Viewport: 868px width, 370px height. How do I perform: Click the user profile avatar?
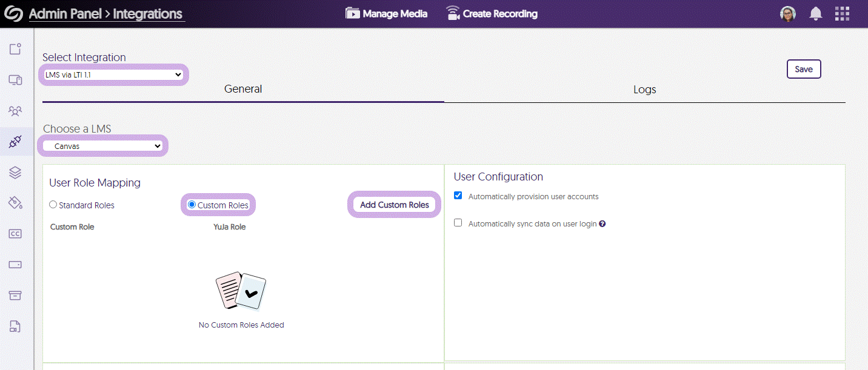click(x=787, y=14)
